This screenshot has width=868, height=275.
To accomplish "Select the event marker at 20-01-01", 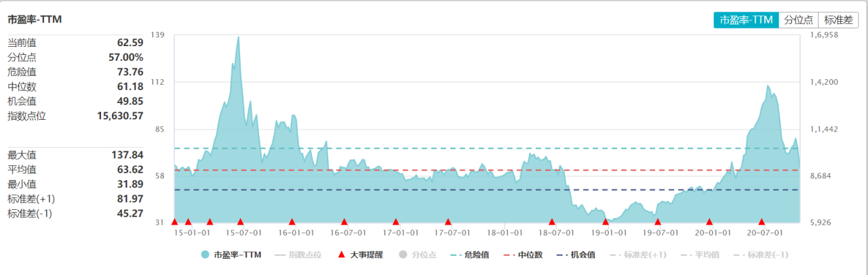I will tap(709, 221).
